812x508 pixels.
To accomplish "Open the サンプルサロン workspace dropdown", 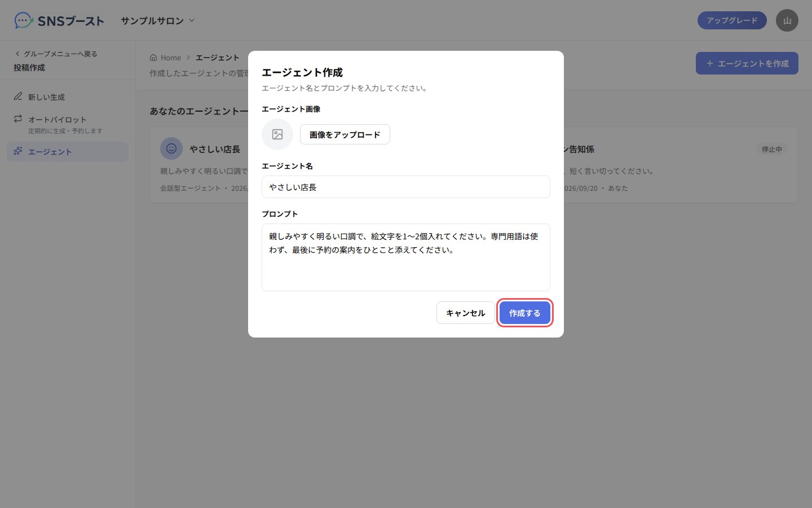I will point(158,20).
